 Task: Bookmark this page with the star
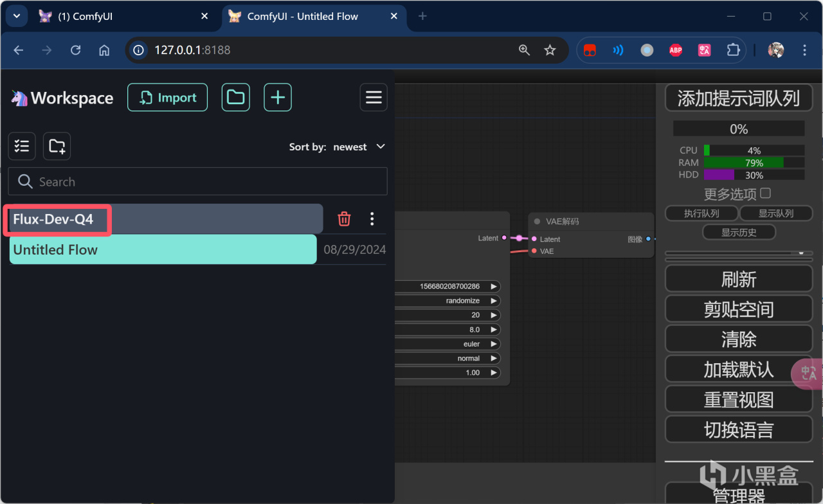[550, 50]
